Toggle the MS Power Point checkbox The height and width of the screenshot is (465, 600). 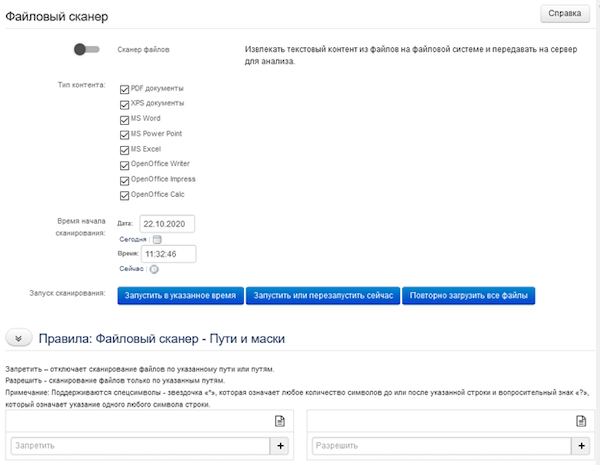coord(124,134)
